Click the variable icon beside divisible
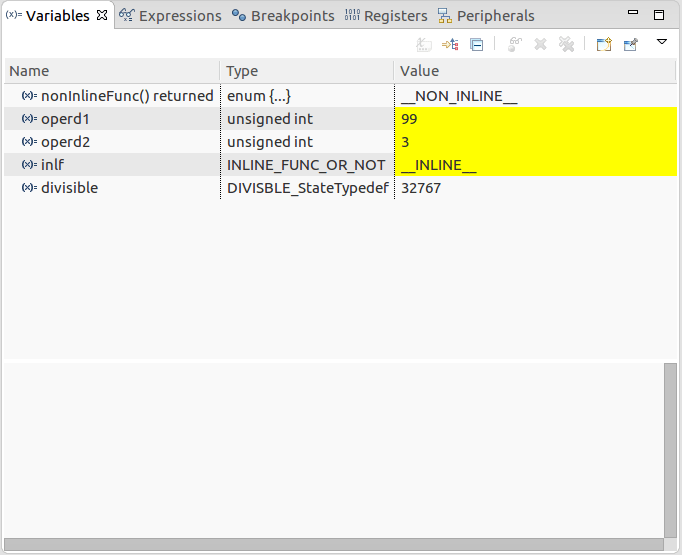The image size is (682, 555). [x=29, y=187]
